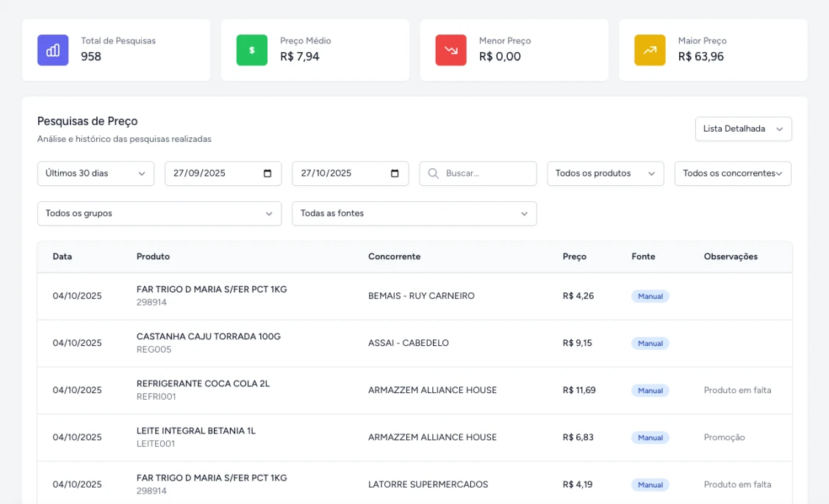
Task: Open the Todos os produtos filter
Action: pos(605,173)
